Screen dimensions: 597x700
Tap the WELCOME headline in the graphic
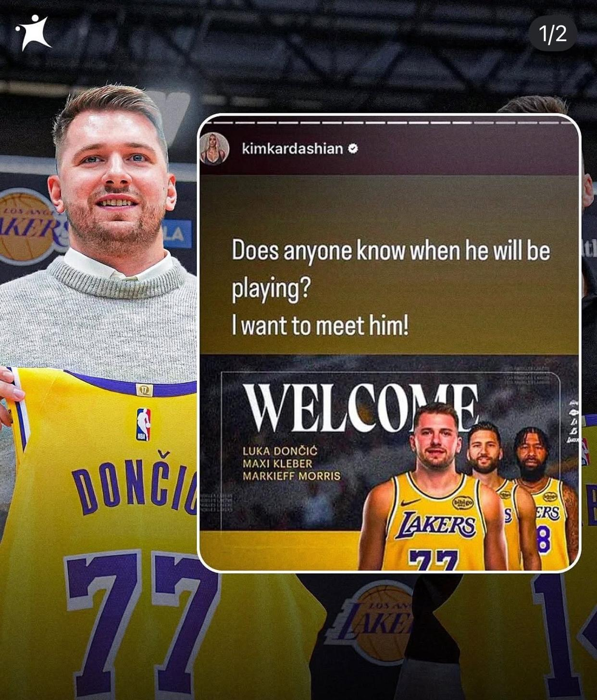pyautogui.click(x=361, y=407)
